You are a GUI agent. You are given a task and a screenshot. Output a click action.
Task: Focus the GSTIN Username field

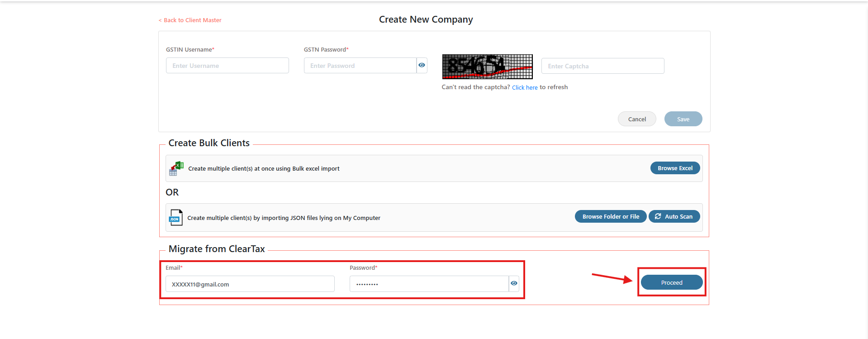point(227,66)
